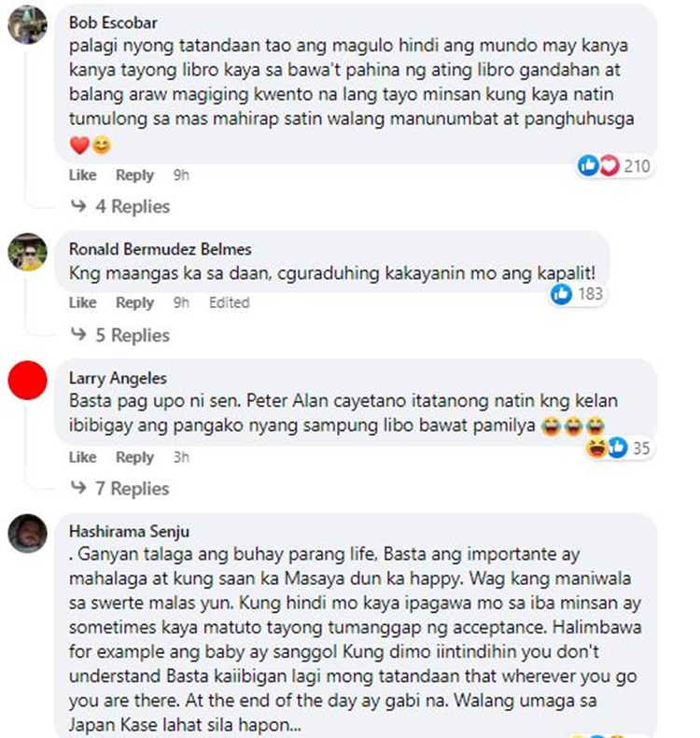Open Bob Escobar's profile picture
Screen dimensions: 700x738
pyautogui.click(x=27, y=24)
